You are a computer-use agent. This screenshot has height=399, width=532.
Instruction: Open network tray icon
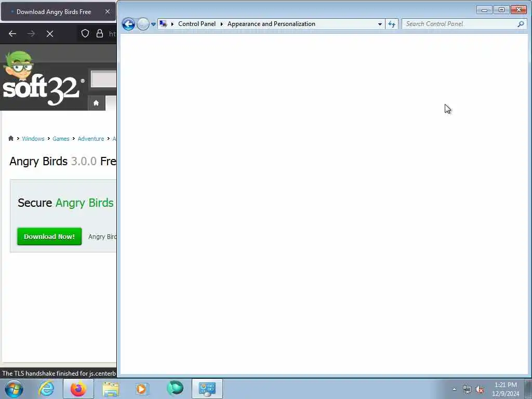click(467, 390)
